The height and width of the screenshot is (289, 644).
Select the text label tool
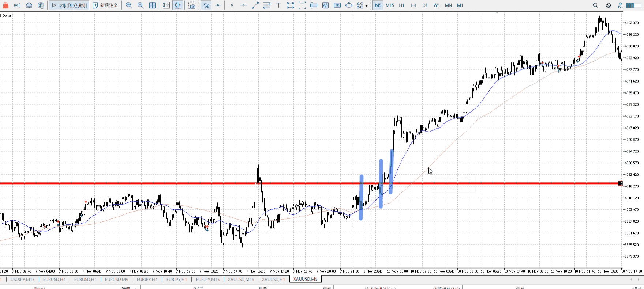[278, 5]
